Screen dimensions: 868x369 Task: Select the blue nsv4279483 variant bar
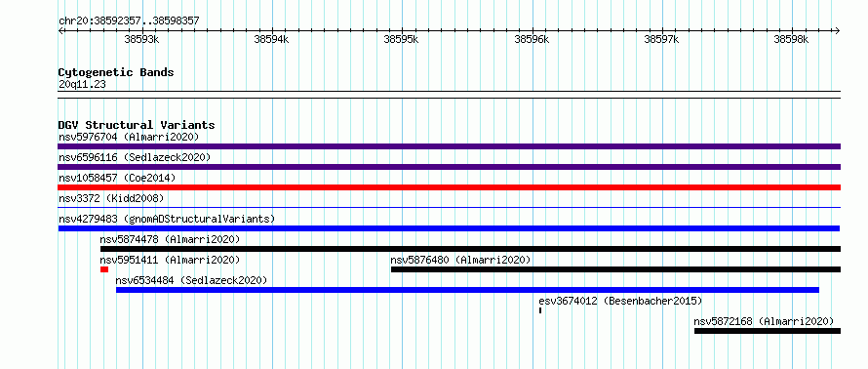(449, 228)
